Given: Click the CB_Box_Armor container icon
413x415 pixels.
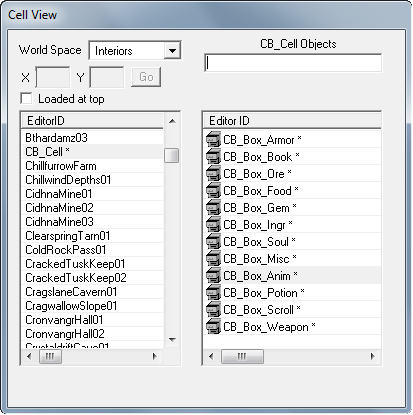Looking at the screenshot, I should coord(213,139).
